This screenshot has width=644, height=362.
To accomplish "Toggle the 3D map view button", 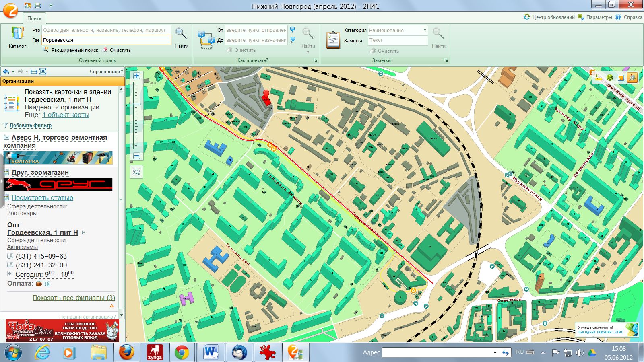I will point(632,78).
